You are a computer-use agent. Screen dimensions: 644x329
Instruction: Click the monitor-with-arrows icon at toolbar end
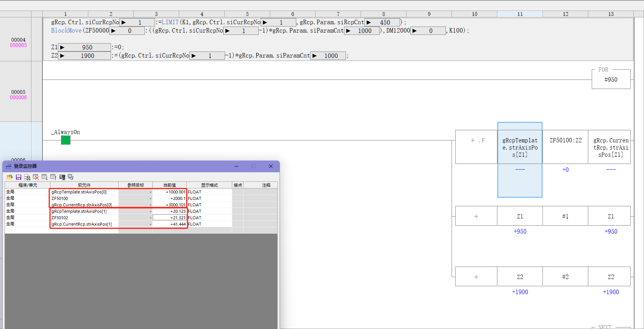click(71, 177)
